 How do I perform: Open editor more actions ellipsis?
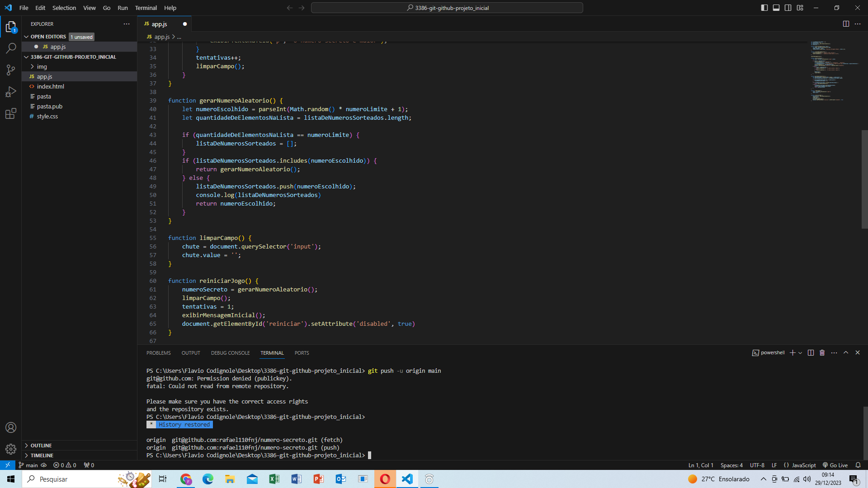click(x=858, y=24)
